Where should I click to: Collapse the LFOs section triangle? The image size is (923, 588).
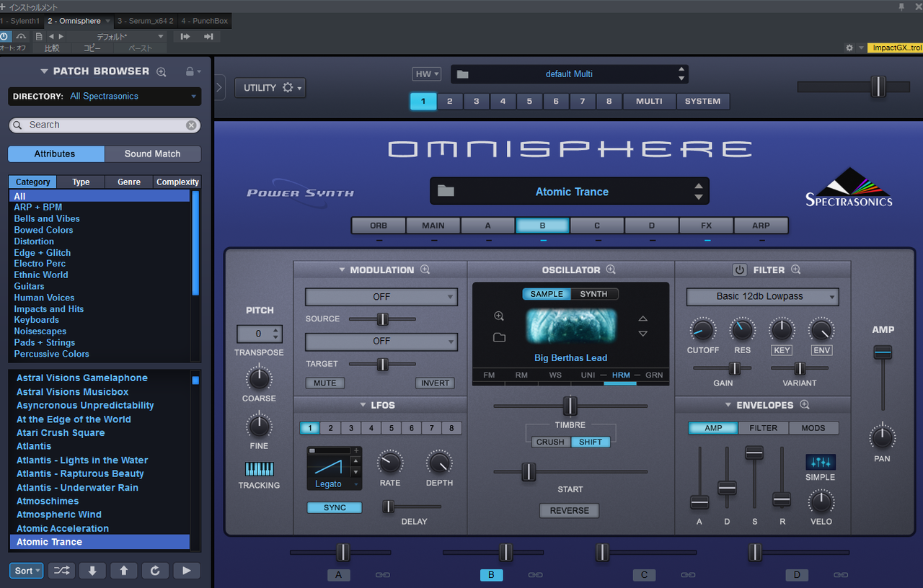[364, 405]
